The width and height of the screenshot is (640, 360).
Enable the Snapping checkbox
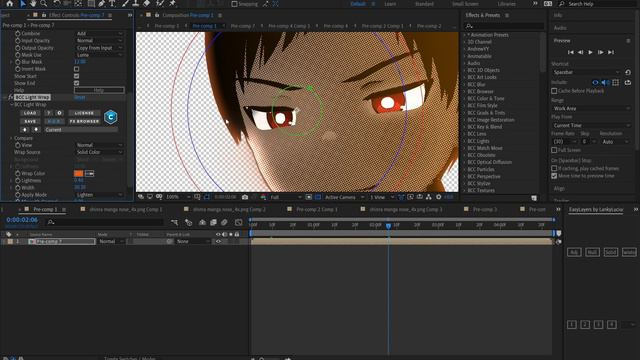[x=234, y=4]
